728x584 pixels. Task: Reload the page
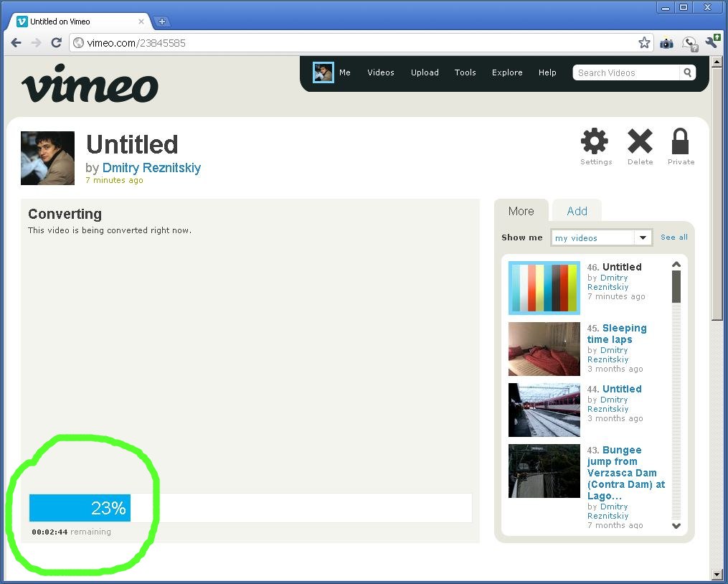pyautogui.click(x=56, y=43)
